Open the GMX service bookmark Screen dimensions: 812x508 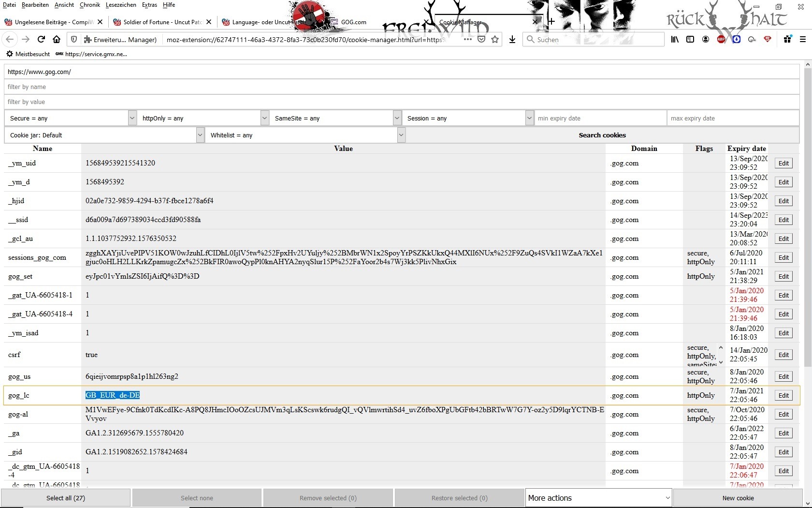pyautogui.click(x=91, y=54)
